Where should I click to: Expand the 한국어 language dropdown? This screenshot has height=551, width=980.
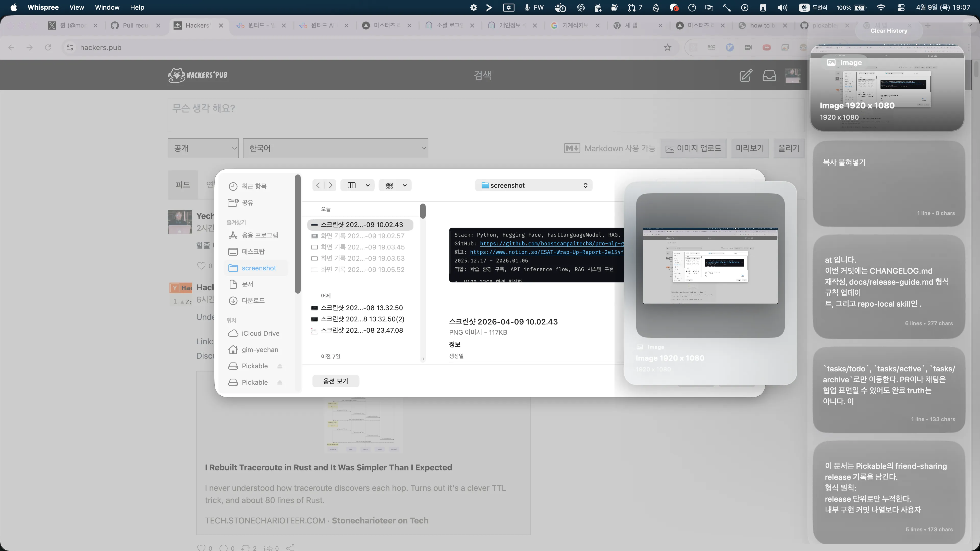click(x=336, y=148)
